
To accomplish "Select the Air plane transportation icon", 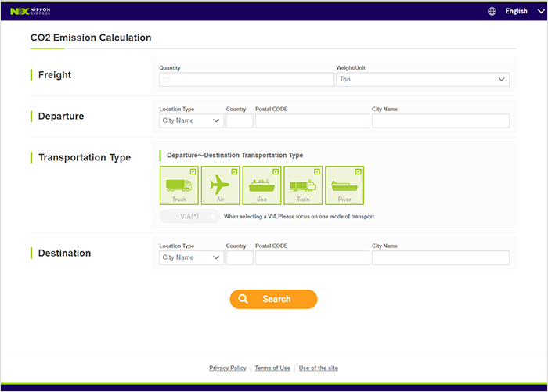I will [220, 185].
